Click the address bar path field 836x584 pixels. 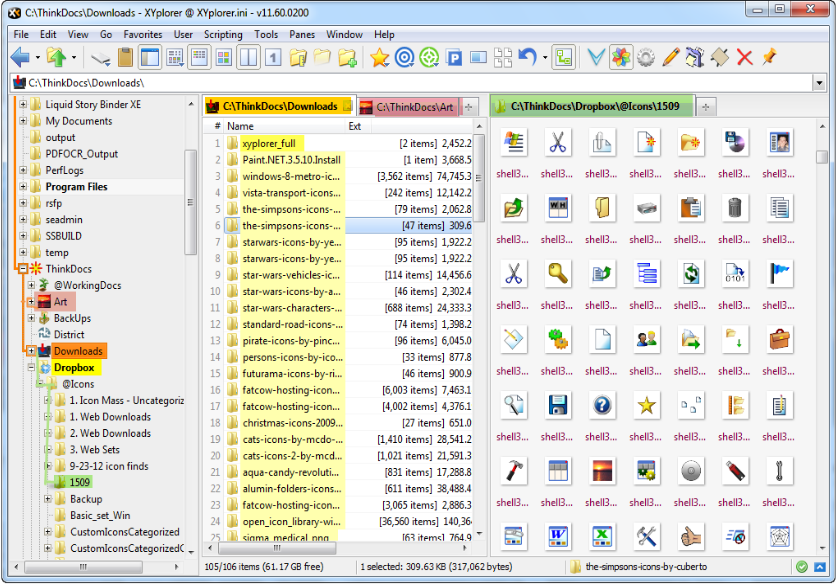coord(412,83)
